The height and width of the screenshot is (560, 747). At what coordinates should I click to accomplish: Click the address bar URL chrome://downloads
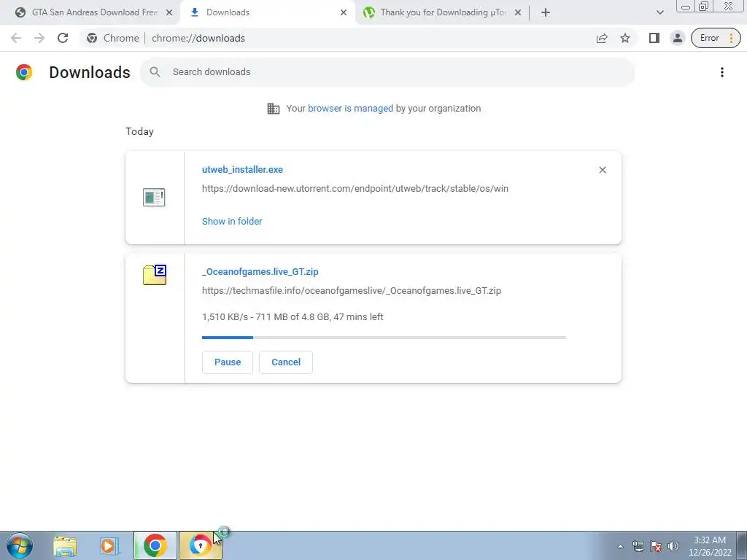198,38
